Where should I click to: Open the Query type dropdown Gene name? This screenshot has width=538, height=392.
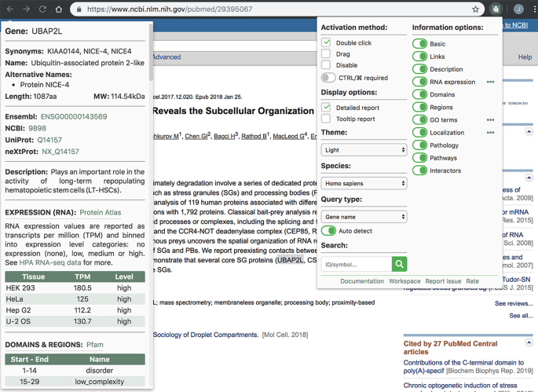coord(364,217)
